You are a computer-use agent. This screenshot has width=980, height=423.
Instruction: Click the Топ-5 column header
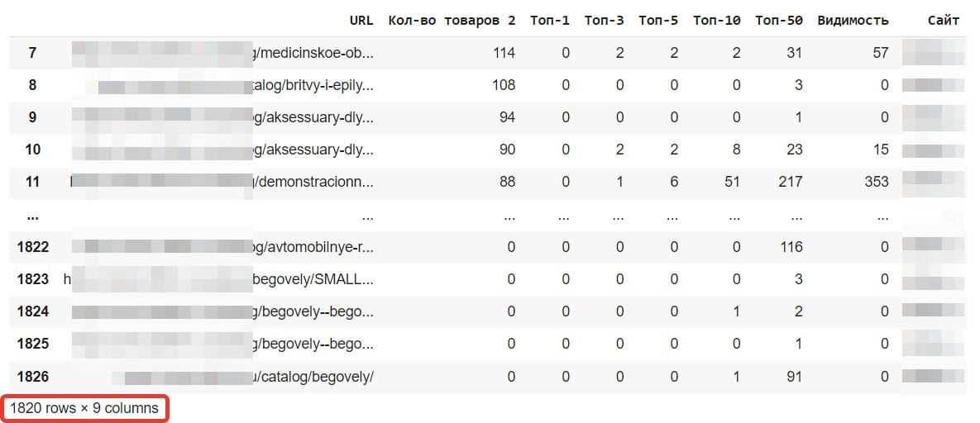point(658,20)
